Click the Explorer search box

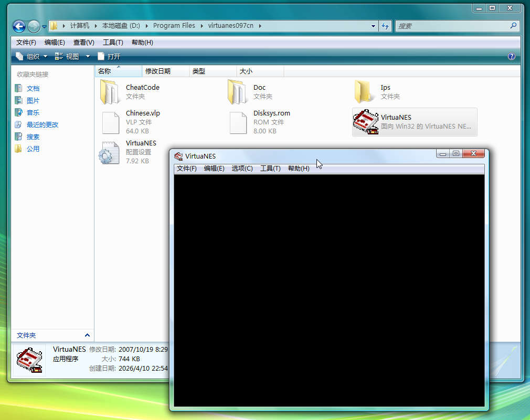pyautogui.click(x=451, y=26)
